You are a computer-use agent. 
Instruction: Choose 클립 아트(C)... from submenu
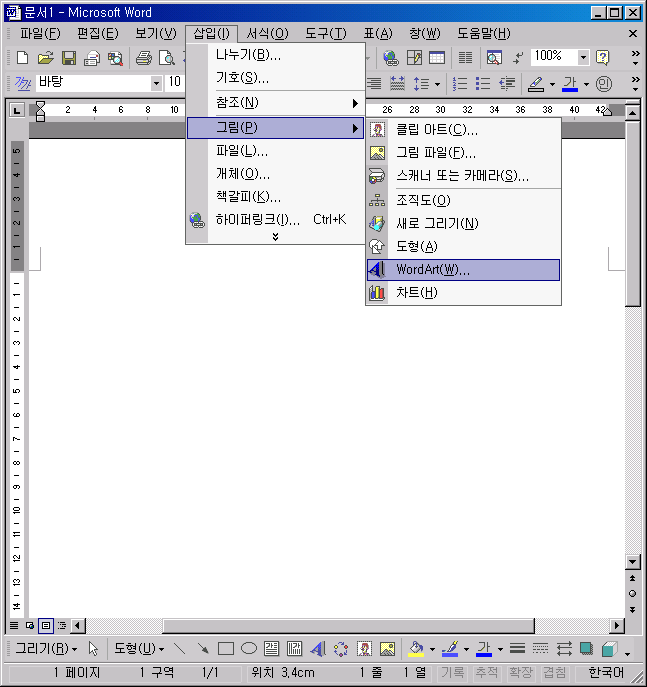click(x=463, y=130)
